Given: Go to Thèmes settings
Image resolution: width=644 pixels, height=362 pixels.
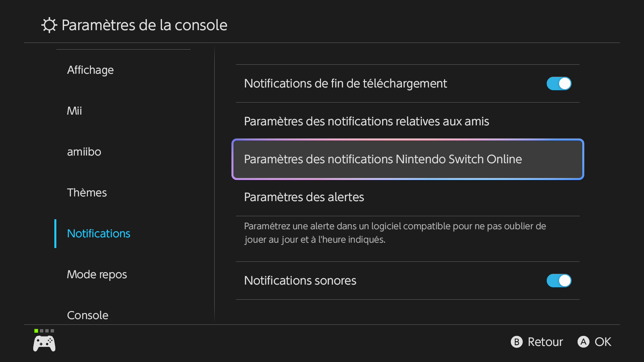Looking at the screenshot, I should (x=87, y=193).
